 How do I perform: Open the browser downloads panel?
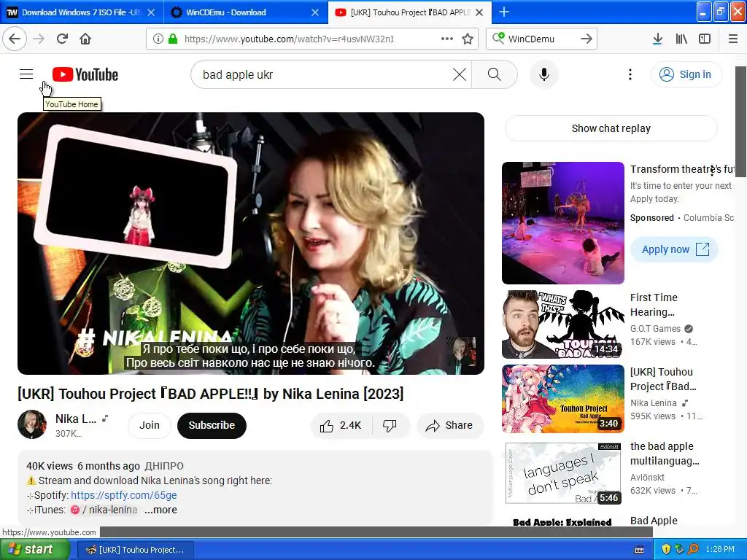[x=657, y=39]
